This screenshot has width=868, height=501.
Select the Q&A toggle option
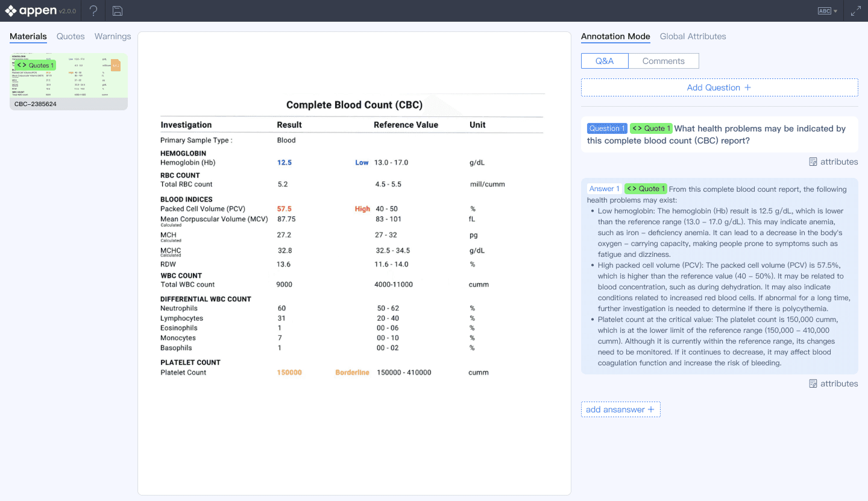pyautogui.click(x=605, y=61)
